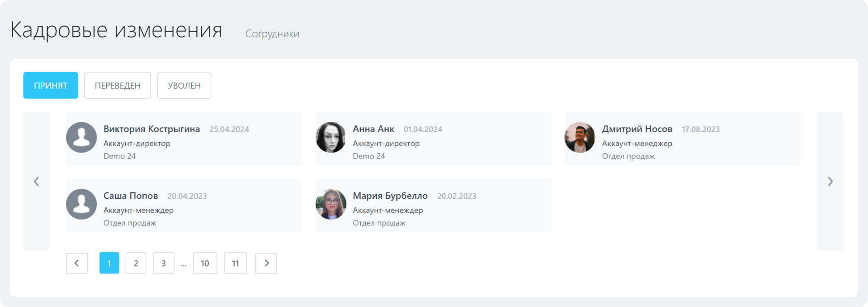This screenshot has width=868, height=307.
Task: Jump to last page 11
Action: [235, 263]
